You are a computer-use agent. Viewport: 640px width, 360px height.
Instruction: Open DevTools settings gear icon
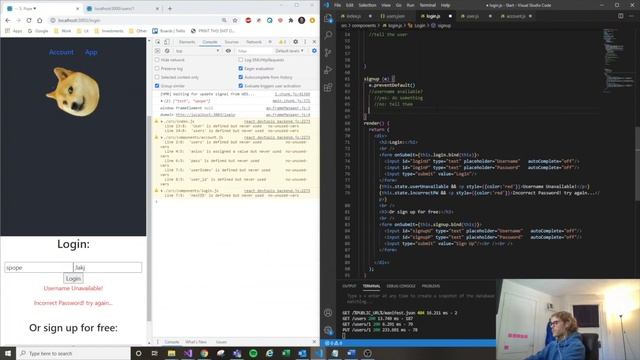coord(296,42)
